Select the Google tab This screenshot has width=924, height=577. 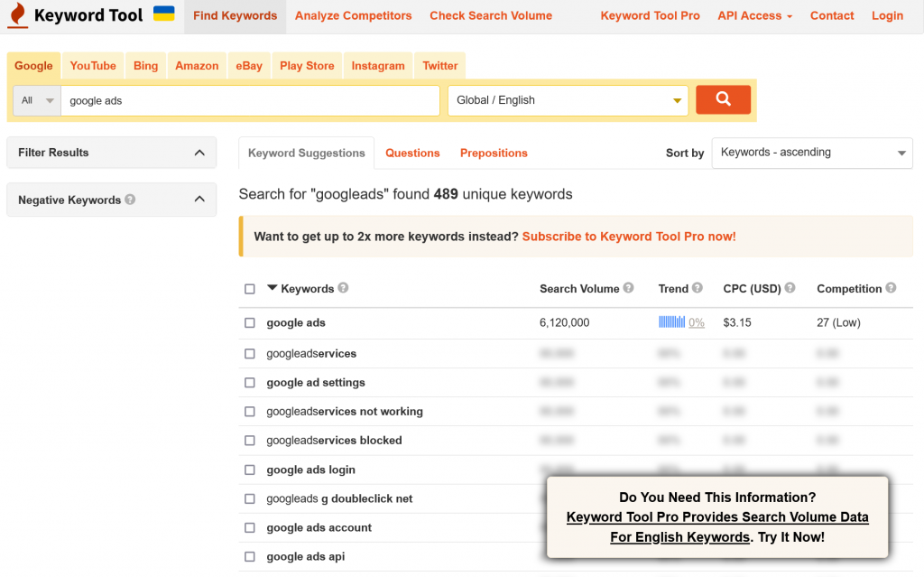33,66
